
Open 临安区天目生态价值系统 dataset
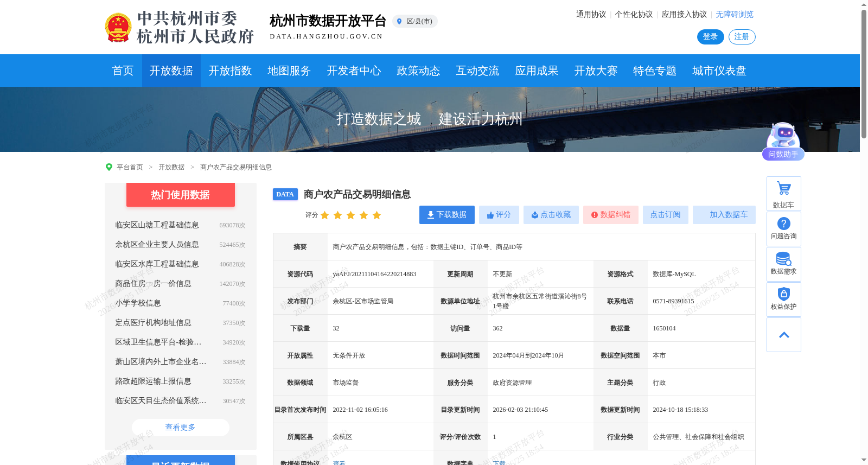coord(161,401)
